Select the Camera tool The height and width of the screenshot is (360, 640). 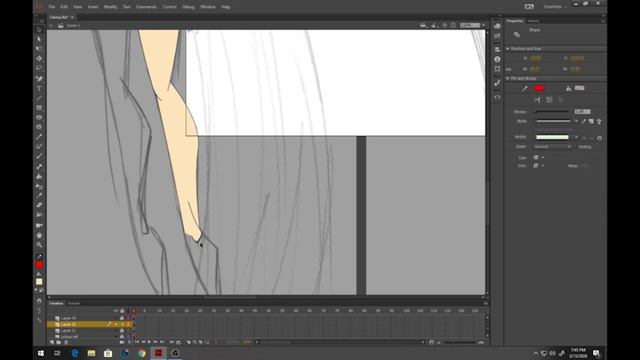[x=39, y=225]
